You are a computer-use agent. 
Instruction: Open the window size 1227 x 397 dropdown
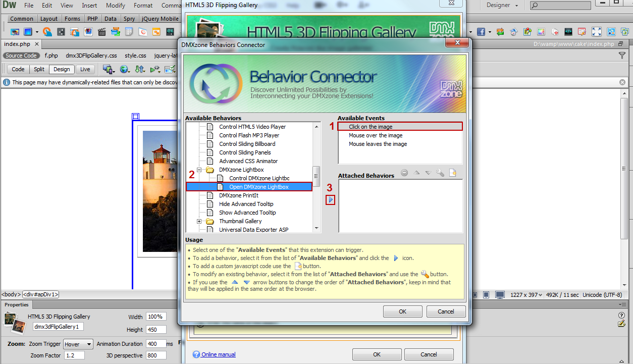(x=526, y=295)
